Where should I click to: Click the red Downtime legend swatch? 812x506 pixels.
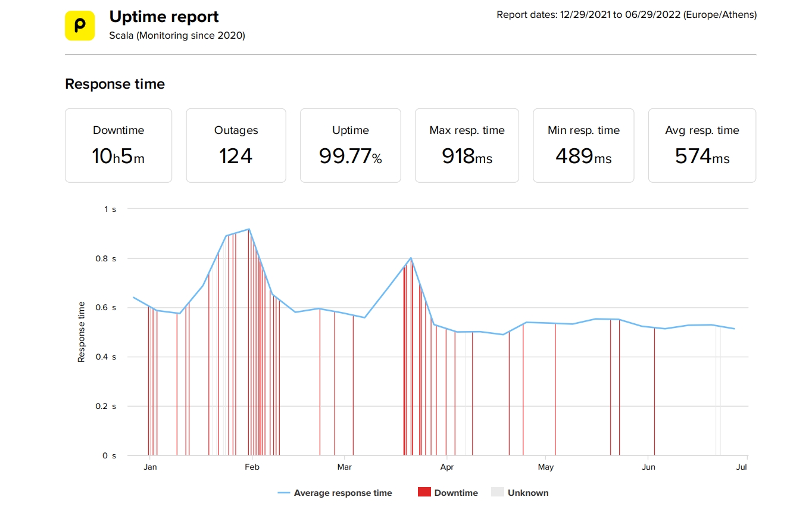click(424, 492)
